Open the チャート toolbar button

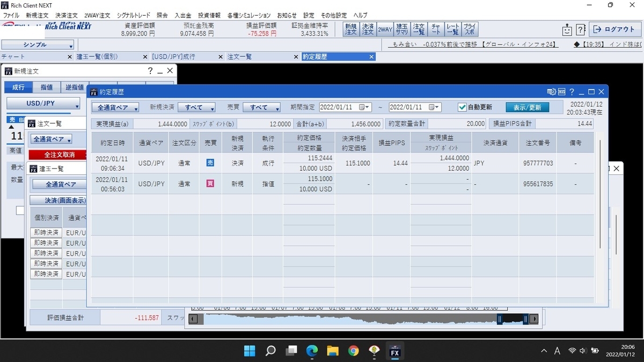tap(436, 29)
